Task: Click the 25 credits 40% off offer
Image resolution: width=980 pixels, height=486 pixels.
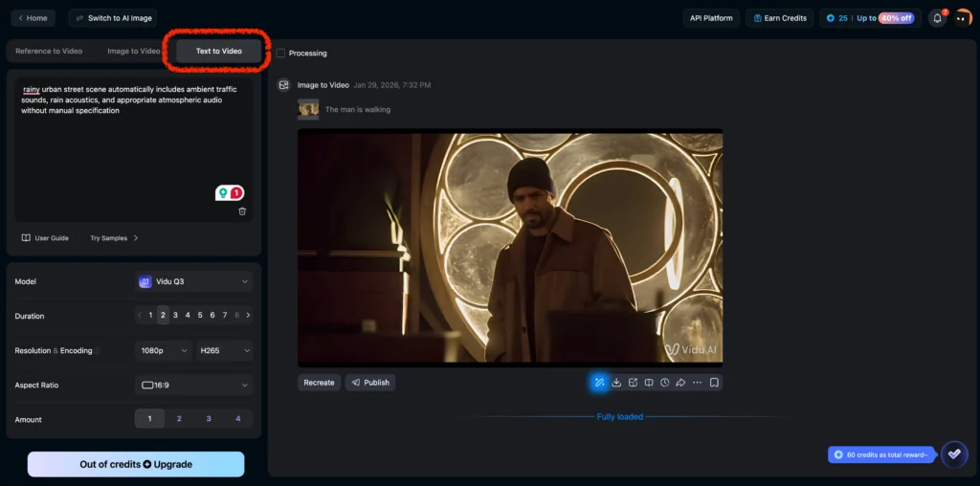Action: (871, 18)
